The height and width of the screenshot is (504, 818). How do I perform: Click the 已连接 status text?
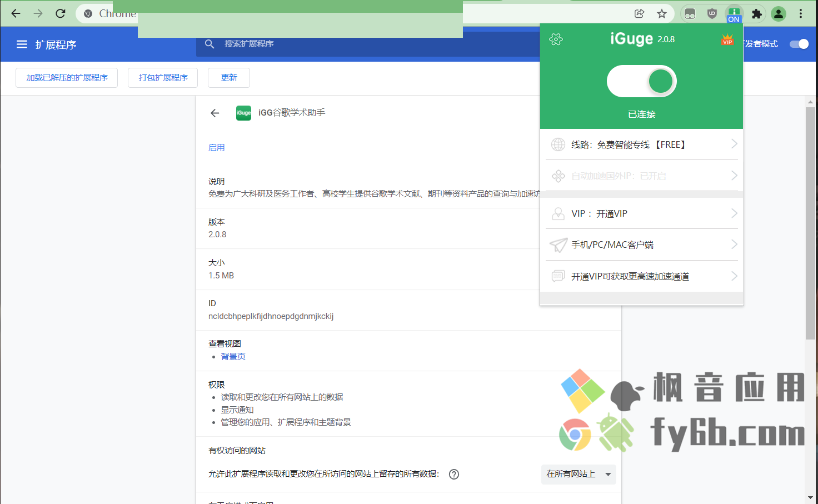[x=641, y=114]
